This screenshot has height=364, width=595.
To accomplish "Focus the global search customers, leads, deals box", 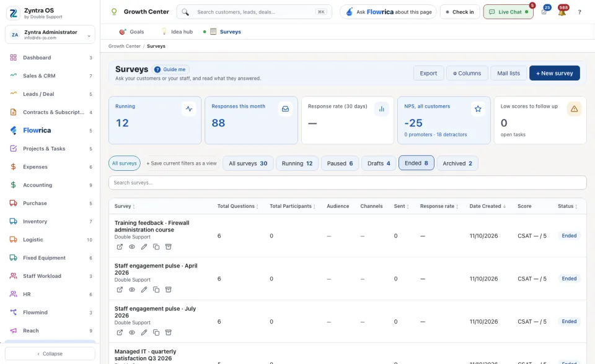I will [254, 12].
